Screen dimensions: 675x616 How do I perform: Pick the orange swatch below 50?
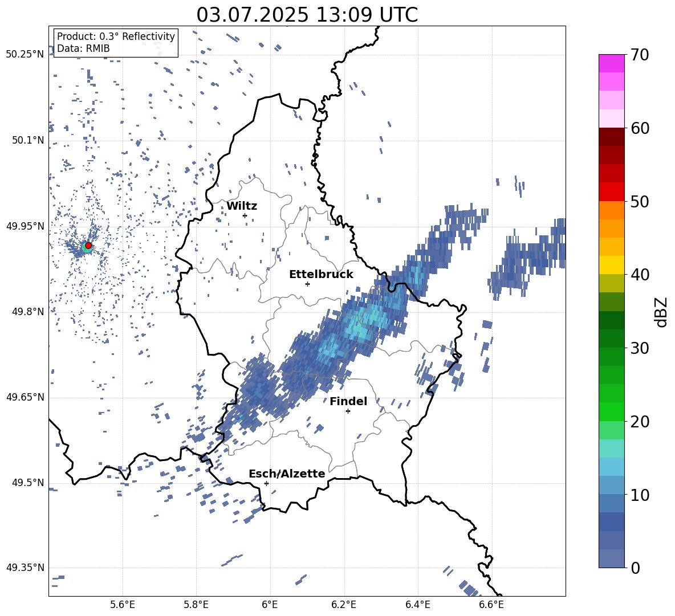tap(611, 210)
